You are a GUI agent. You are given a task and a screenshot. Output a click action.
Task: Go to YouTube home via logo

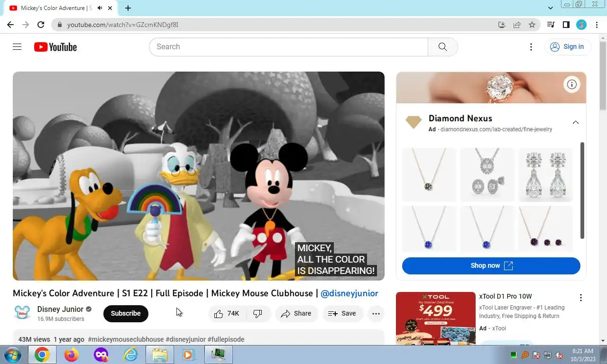[55, 46]
